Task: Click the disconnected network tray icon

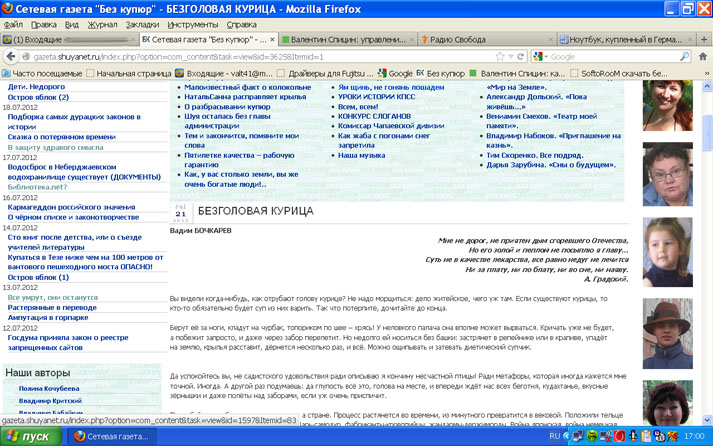Action: click(x=606, y=436)
